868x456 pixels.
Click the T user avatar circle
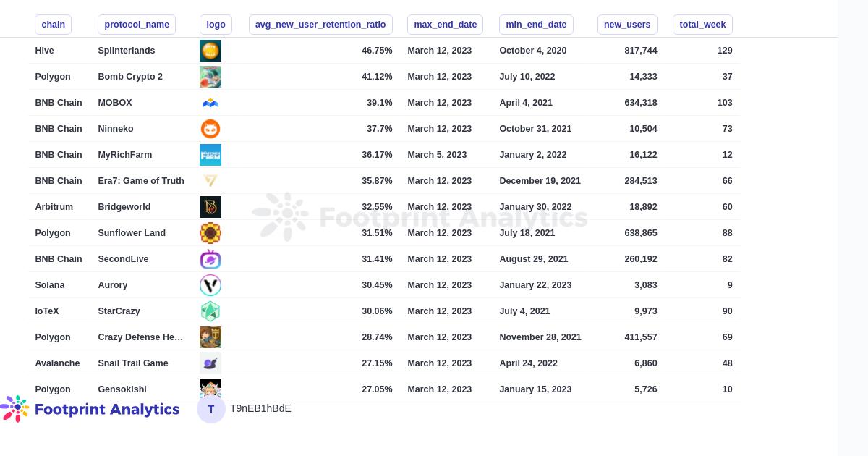pos(211,409)
